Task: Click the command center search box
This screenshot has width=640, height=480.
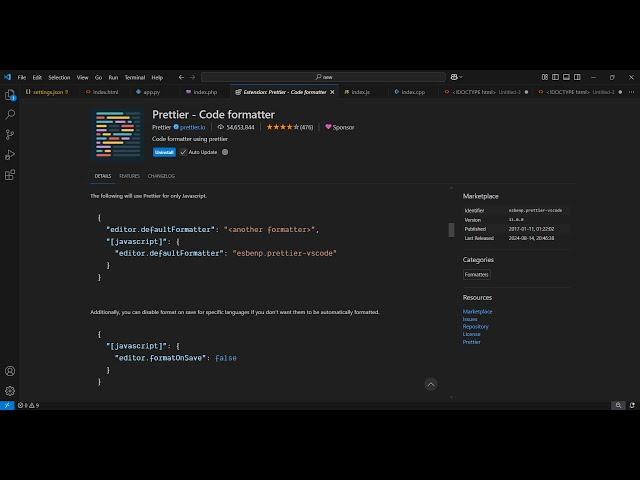Action: click(323, 77)
